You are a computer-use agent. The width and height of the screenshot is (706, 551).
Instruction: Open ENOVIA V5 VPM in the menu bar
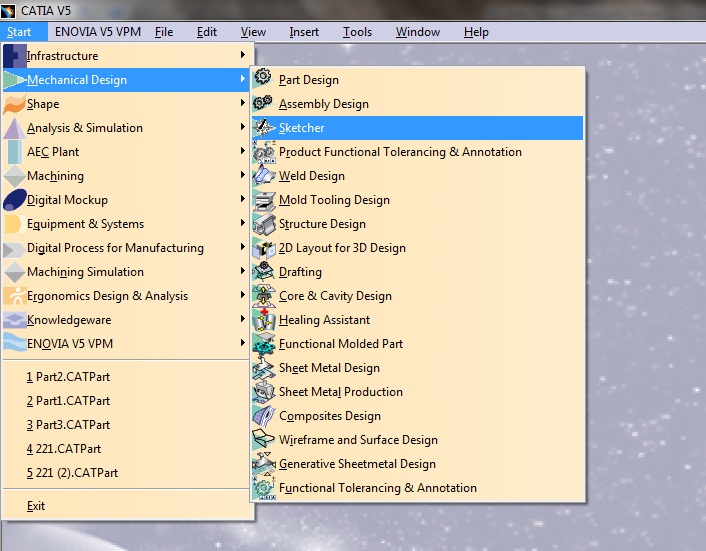pyautogui.click(x=98, y=32)
